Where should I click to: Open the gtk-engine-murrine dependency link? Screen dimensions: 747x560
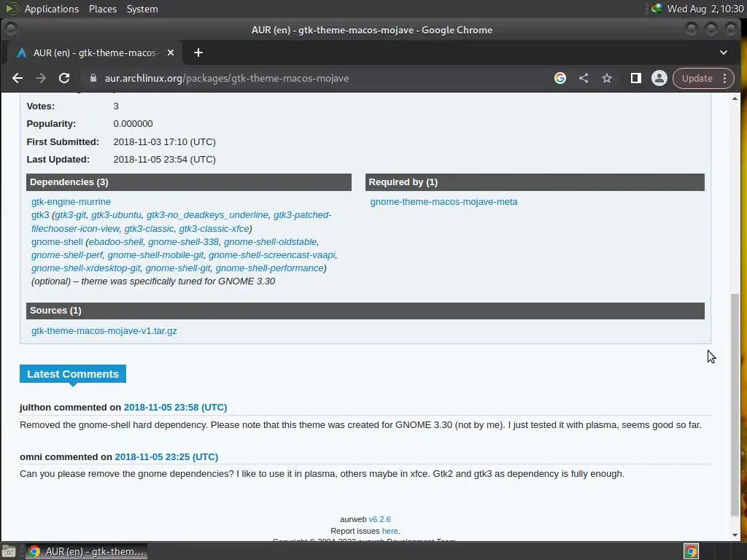click(71, 202)
